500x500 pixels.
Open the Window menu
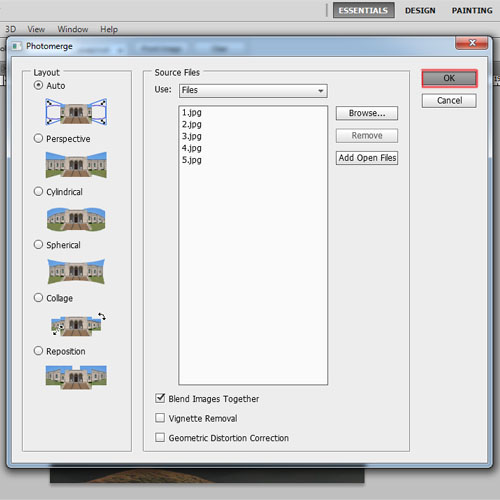[x=73, y=29]
